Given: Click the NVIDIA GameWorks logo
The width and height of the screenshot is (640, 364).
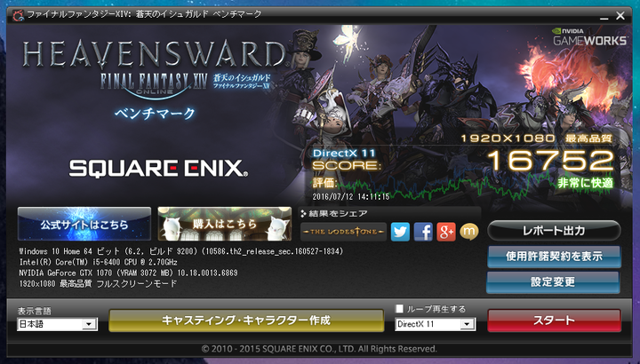Looking at the screenshot, I should pos(590,37).
